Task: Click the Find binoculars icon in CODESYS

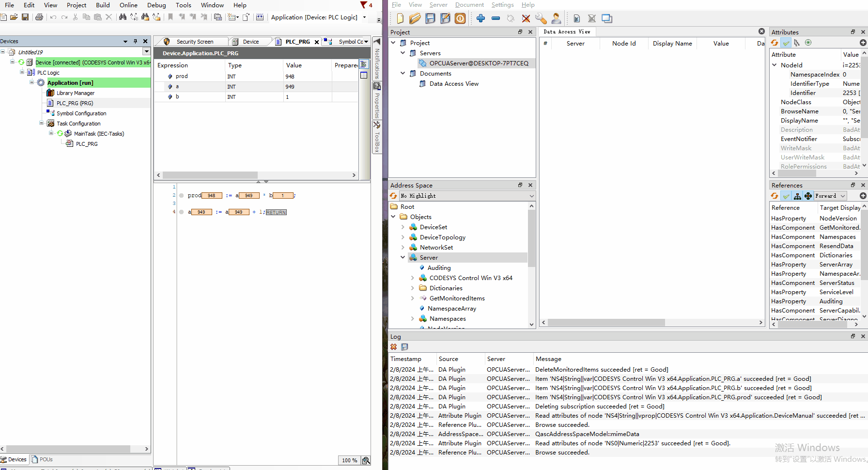Action: click(x=123, y=17)
